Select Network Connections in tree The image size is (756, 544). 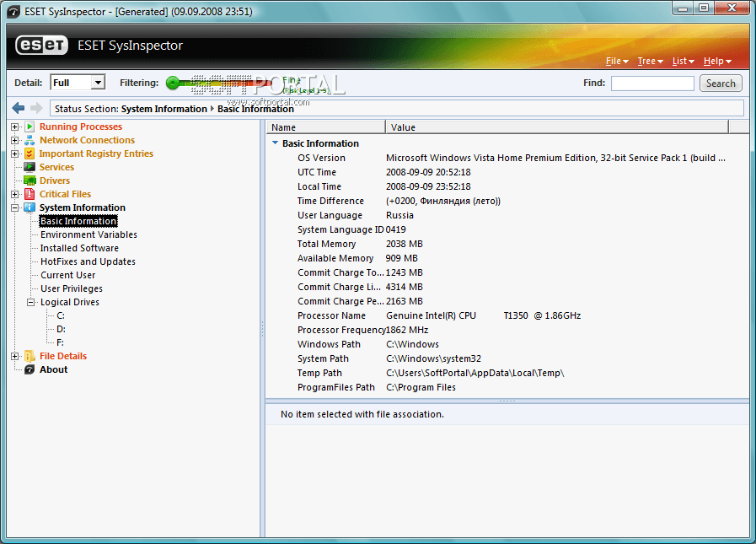point(88,140)
